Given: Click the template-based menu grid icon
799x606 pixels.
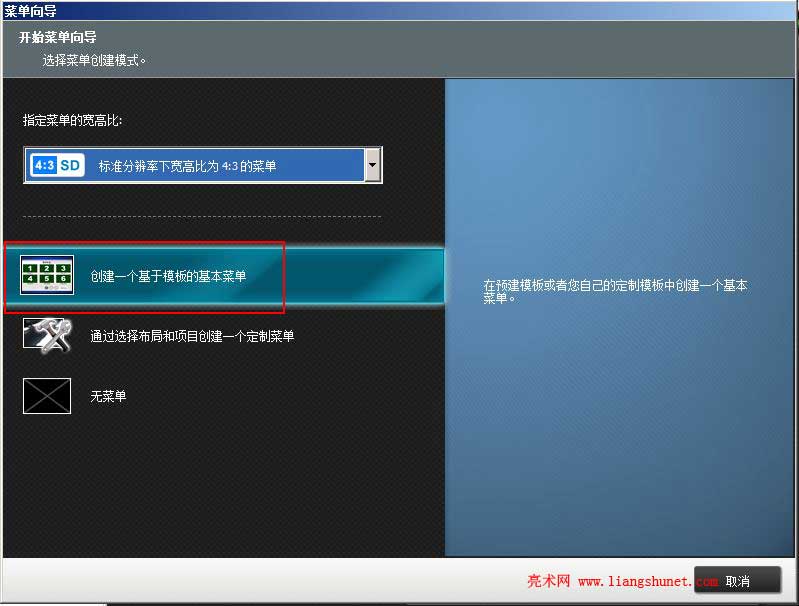Looking at the screenshot, I should [47, 275].
